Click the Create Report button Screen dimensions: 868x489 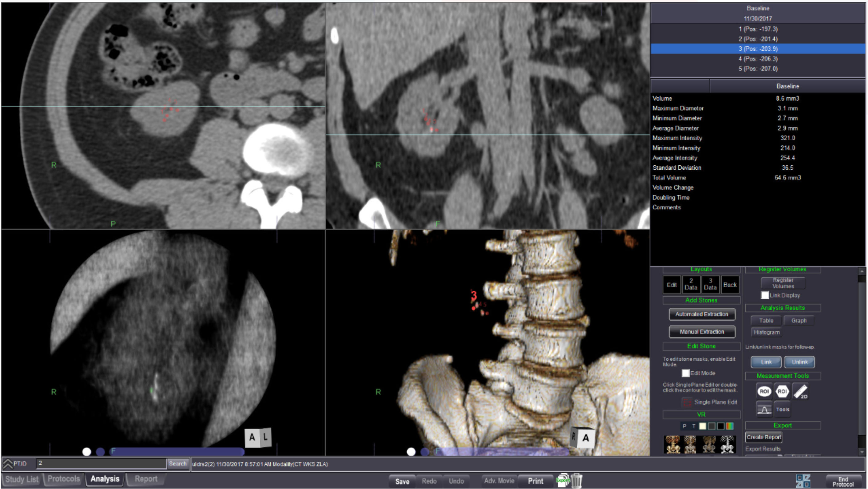coord(763,437)
